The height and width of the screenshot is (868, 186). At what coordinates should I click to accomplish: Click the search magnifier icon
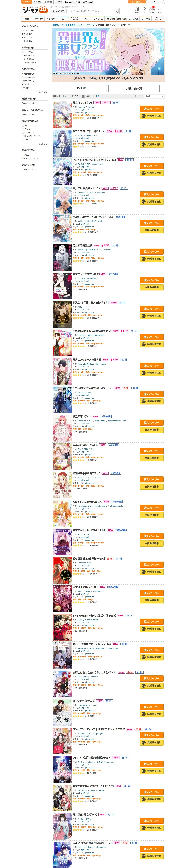point(116,11)
